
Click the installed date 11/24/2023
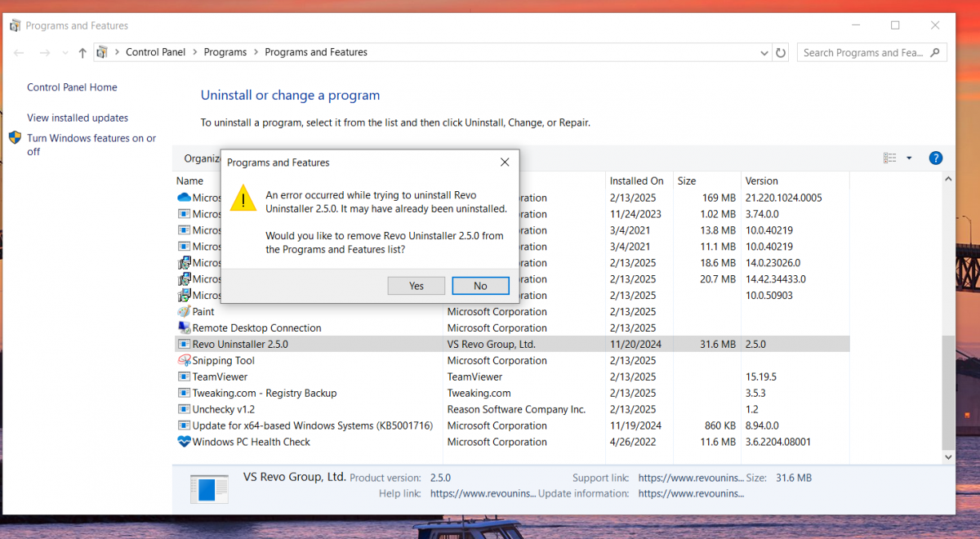pyautogui.click(x=635, y=214)
